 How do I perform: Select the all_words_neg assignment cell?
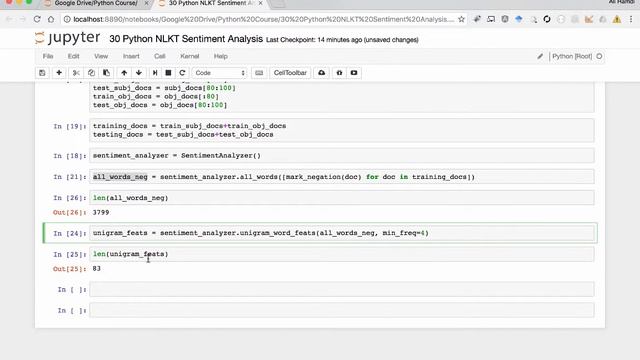click(x=342, y=177)
